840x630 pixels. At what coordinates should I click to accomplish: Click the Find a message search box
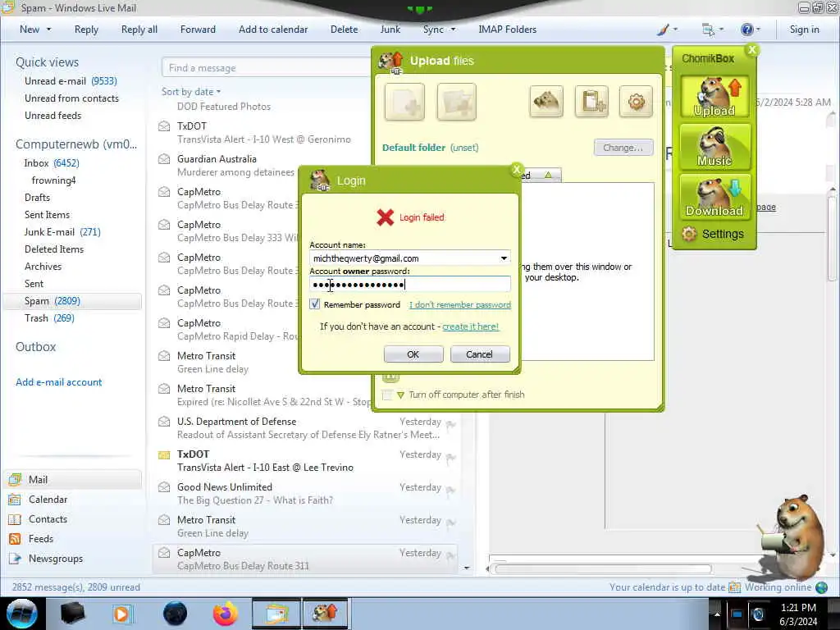pyautogui.click(x=267, y=68)
